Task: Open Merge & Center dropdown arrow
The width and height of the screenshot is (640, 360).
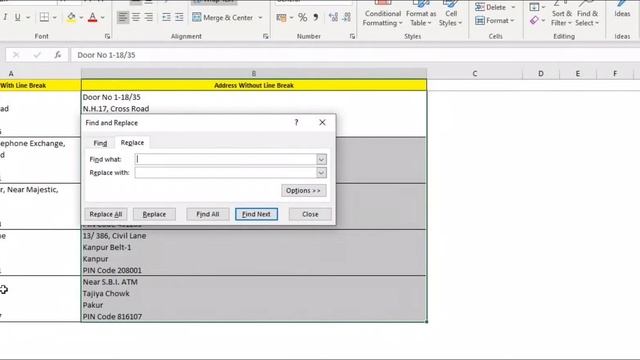Action: tap(260, 18)
